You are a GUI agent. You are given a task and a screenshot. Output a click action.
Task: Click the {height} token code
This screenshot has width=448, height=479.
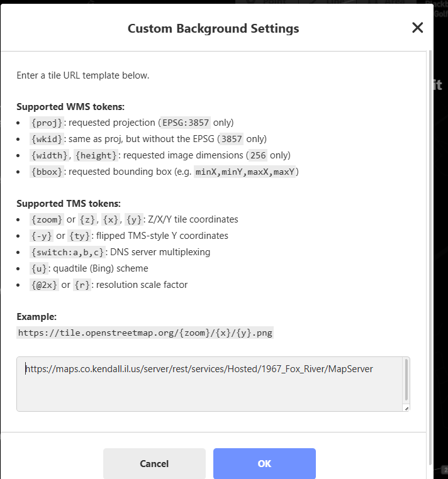point(94,155)
